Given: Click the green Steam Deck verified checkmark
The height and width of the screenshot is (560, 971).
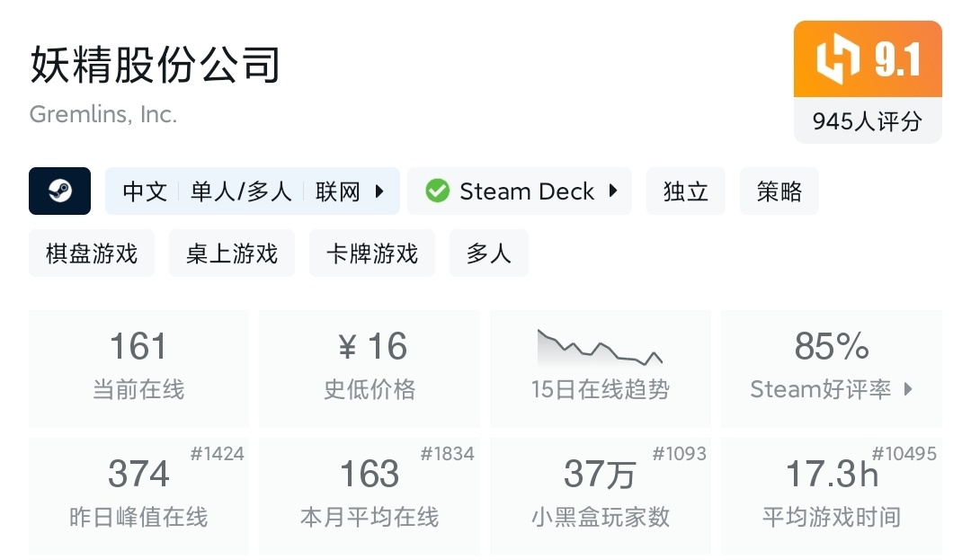Looking at the screenshot, I should (x=438, y=191).
